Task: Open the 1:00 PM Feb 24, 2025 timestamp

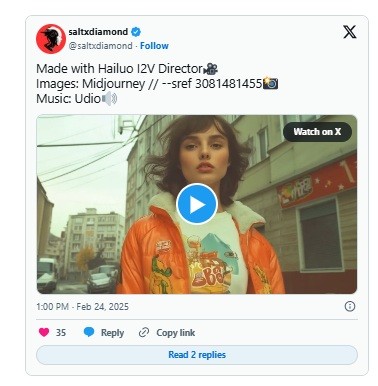Action: pos(82,307)
